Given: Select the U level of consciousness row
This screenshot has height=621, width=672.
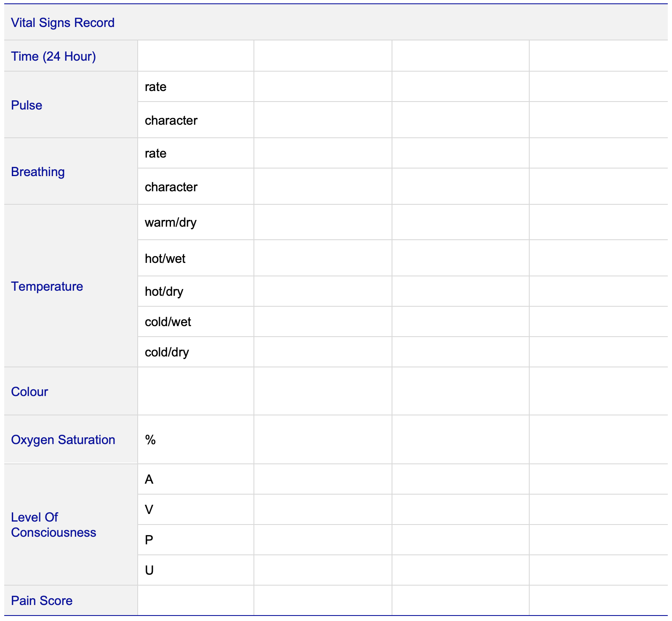Looking at the screenshot, I should [149, 570].
